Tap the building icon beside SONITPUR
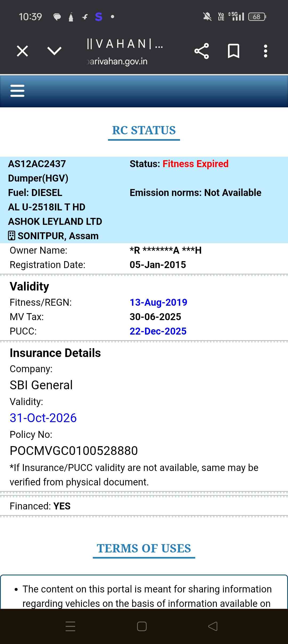This screenshot has width=288, height=644. (x=11, y=236)
